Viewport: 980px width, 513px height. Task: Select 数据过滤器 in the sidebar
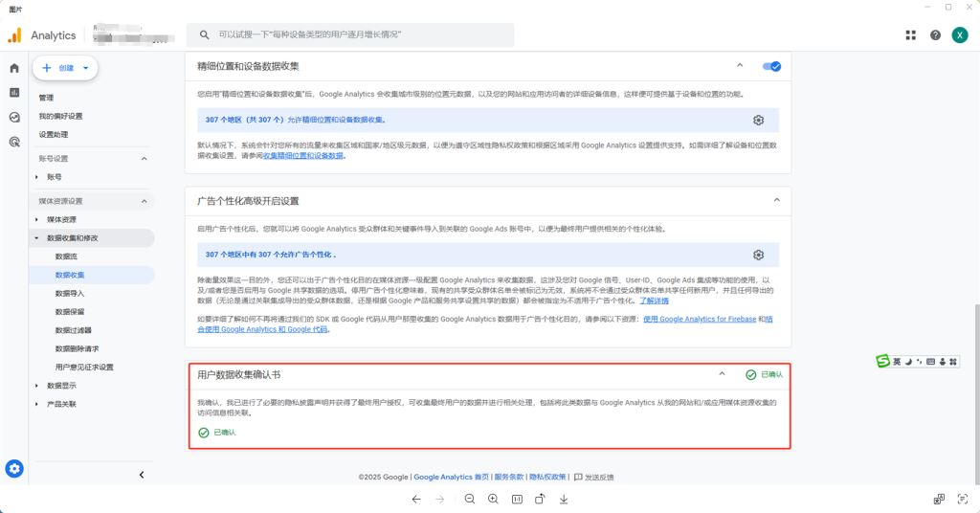click(73, 330)
